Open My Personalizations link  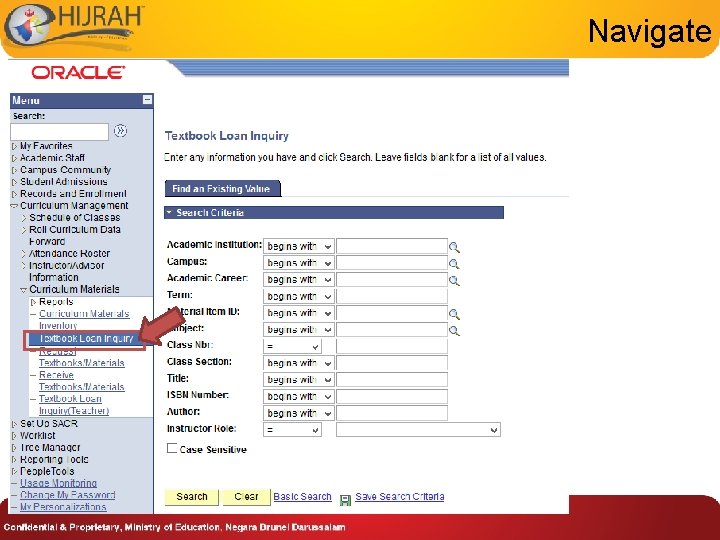click(x=63, y=507)
